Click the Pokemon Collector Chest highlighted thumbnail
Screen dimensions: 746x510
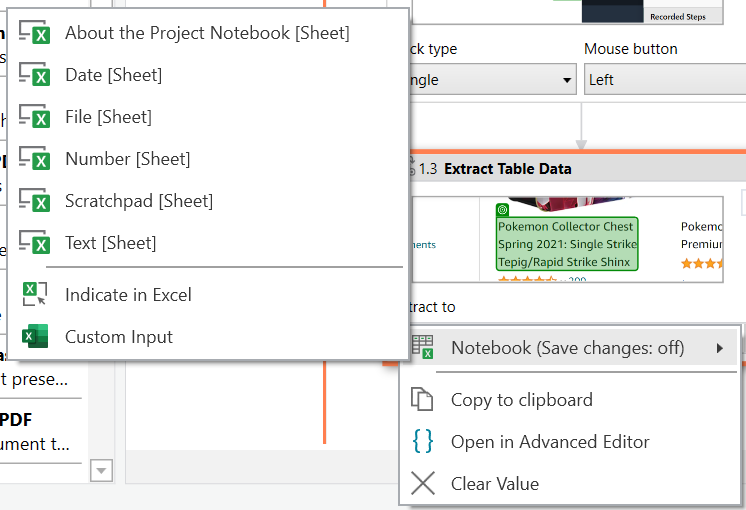coord(567,244)
